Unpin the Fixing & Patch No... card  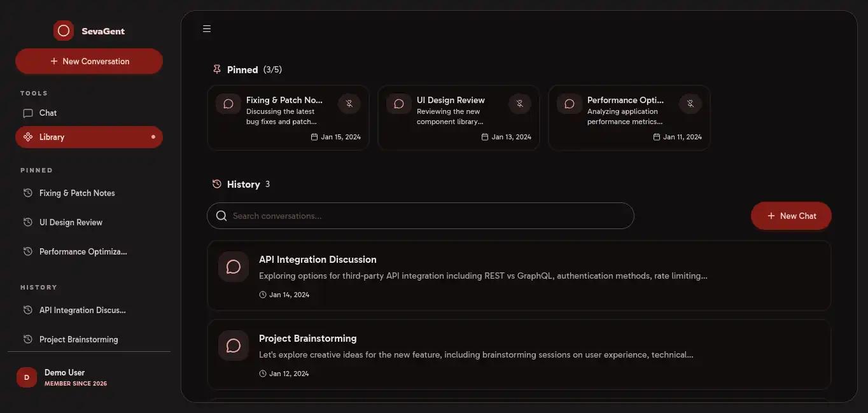[x=349, y=104]
